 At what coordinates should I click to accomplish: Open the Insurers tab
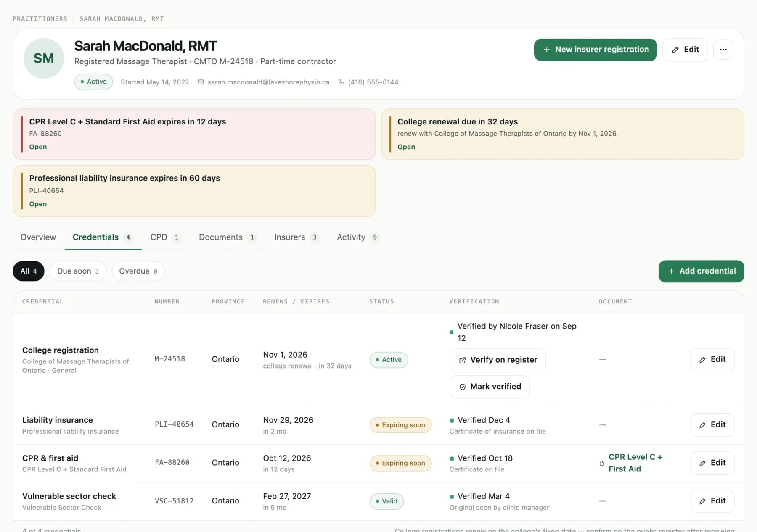pyautogui.click(x=296, y=237)
